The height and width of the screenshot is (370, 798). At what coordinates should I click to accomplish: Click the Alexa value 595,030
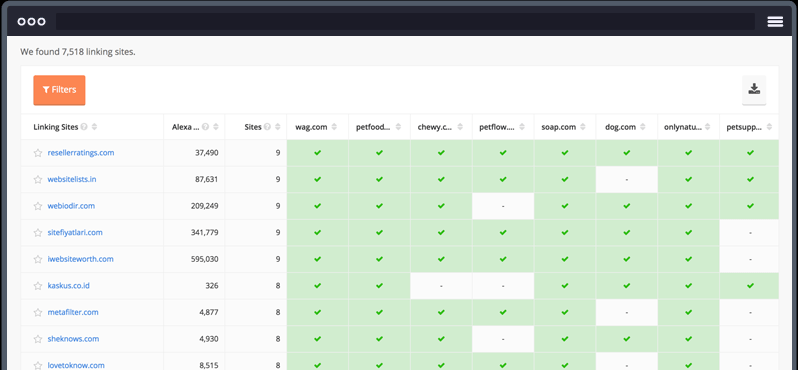coord(205,259)
